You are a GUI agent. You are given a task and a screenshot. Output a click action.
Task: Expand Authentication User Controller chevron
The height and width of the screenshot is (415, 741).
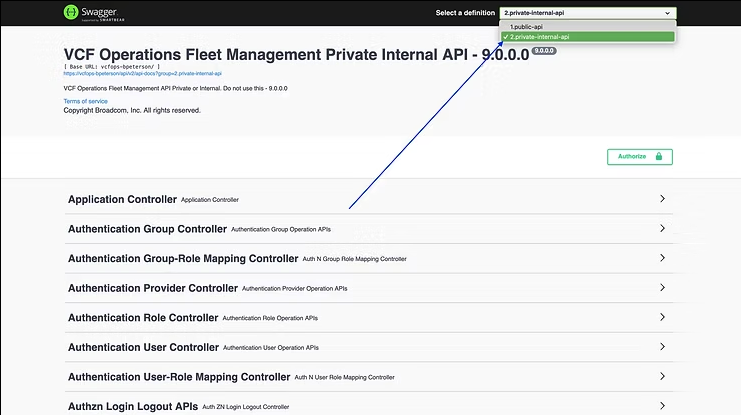pos(662,347)
